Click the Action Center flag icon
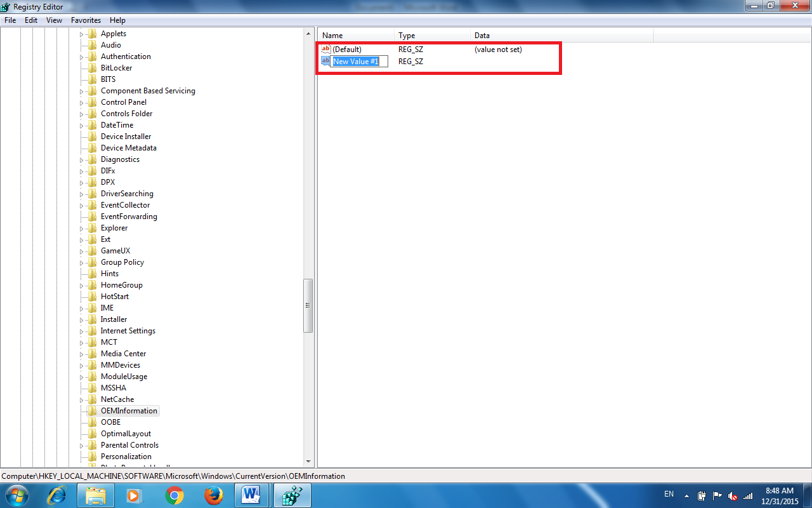Viewport: 812px width, 508px height. point(717,496)
